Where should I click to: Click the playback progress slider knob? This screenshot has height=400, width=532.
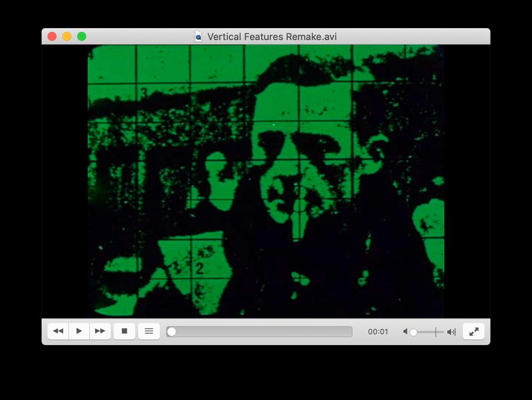(x=172, y=332)
